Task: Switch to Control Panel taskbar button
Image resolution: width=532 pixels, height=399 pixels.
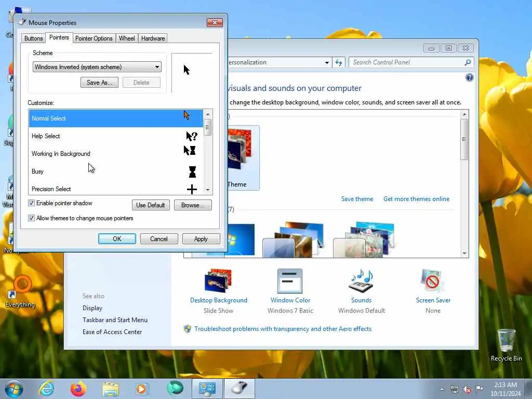Action: (x=207, y=389)
